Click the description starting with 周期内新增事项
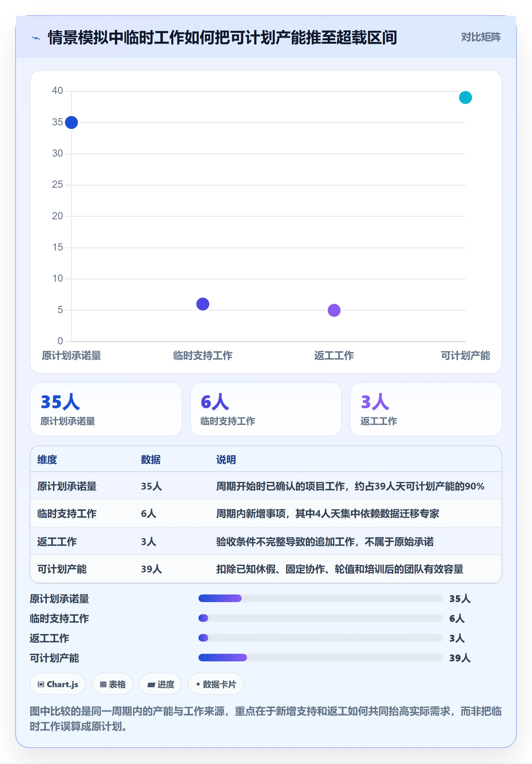532x764 pixels. 328,514
